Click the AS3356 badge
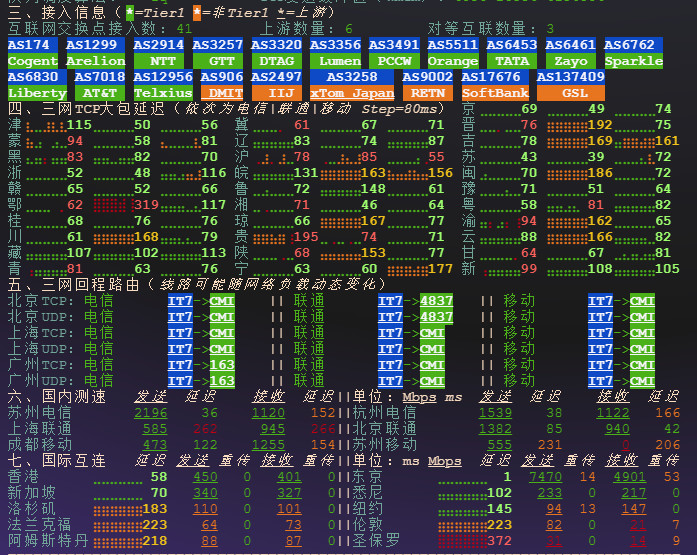697x555 pixels. pos(335,45)
